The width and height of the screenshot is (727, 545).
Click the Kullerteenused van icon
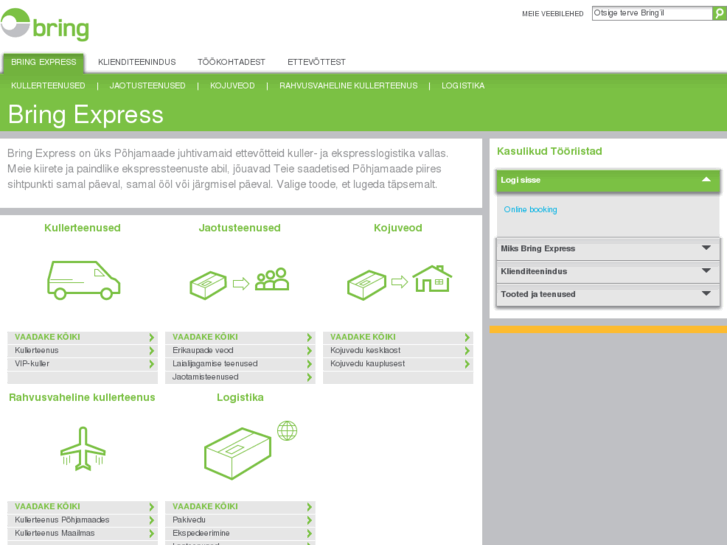click(x=83, y=280)
